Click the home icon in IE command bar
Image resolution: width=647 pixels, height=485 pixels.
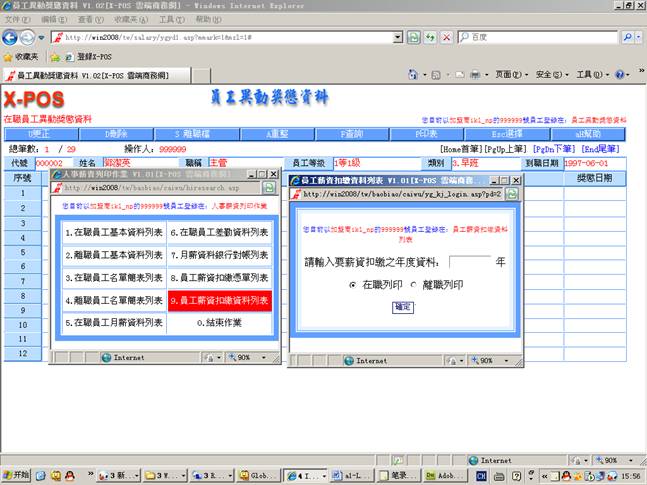pos(413,75)
